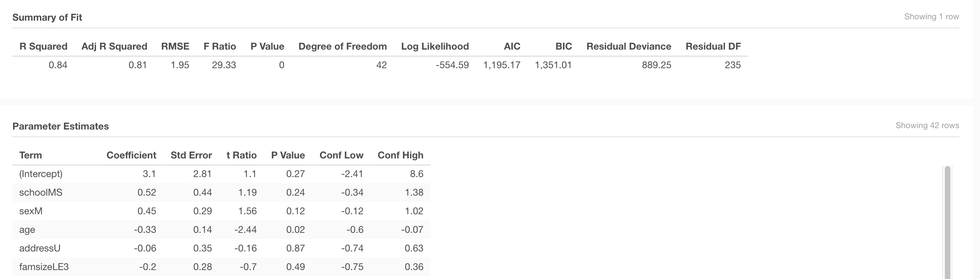980x279 pixels.
Task: Click the sexM t Ratio 1.56
Action: (x=247, y=211)
